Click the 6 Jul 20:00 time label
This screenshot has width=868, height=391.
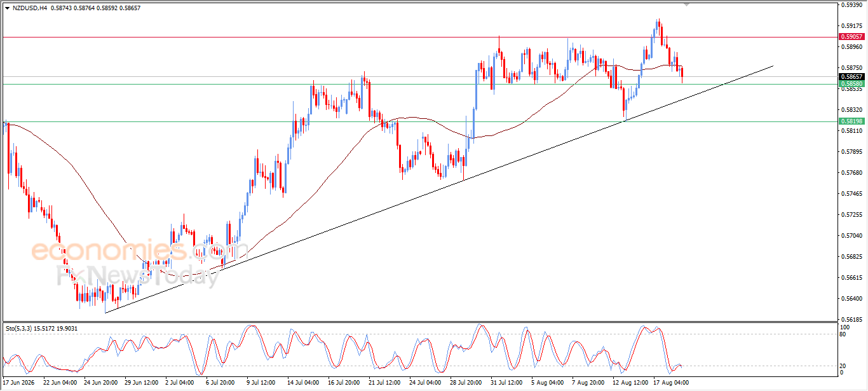[x=220, y=383]
